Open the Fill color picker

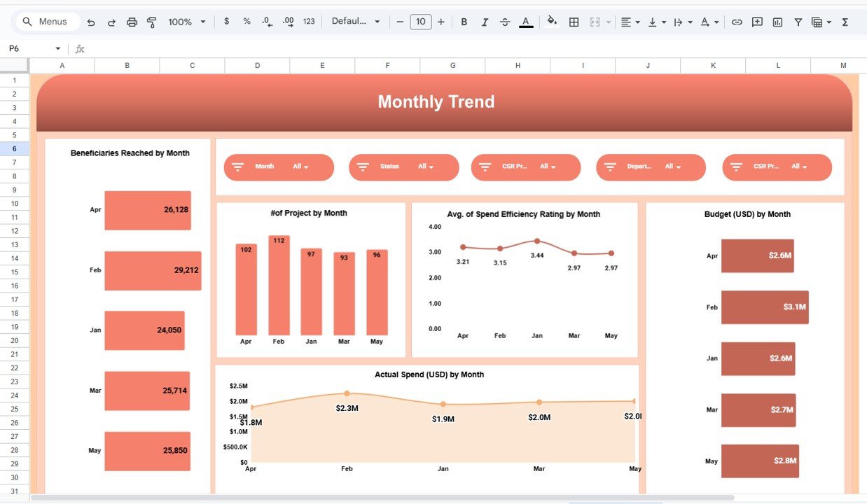[x=552, y=22]
